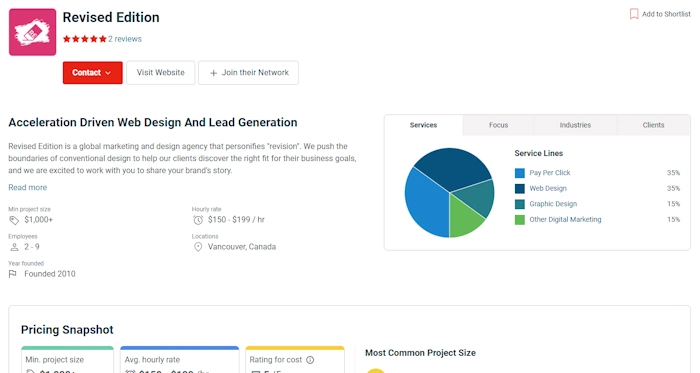700x373 pixels.
Task: Open the 2 reviews link
Action: tap(125, 39)
